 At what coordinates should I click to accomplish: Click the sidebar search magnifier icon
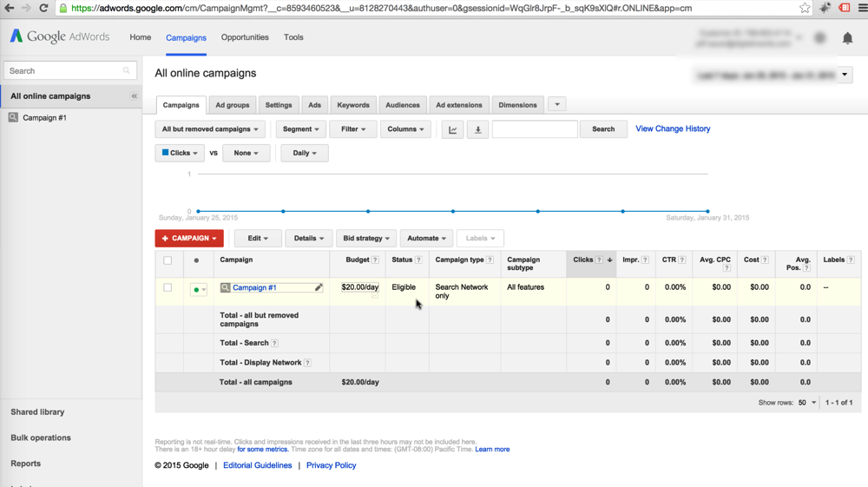tap(126, 71)
